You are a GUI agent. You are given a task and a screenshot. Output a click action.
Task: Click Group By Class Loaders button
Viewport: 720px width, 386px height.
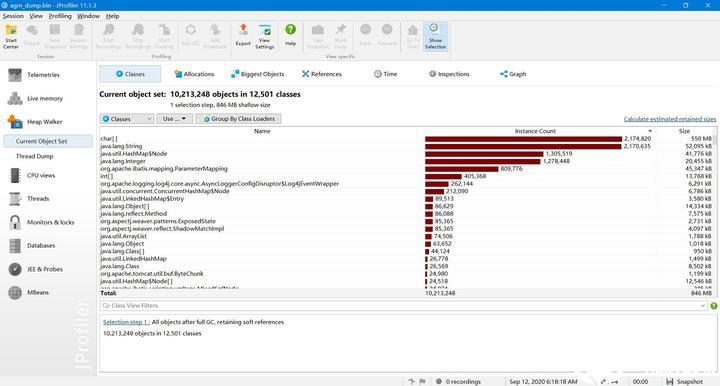click(238, 119)
